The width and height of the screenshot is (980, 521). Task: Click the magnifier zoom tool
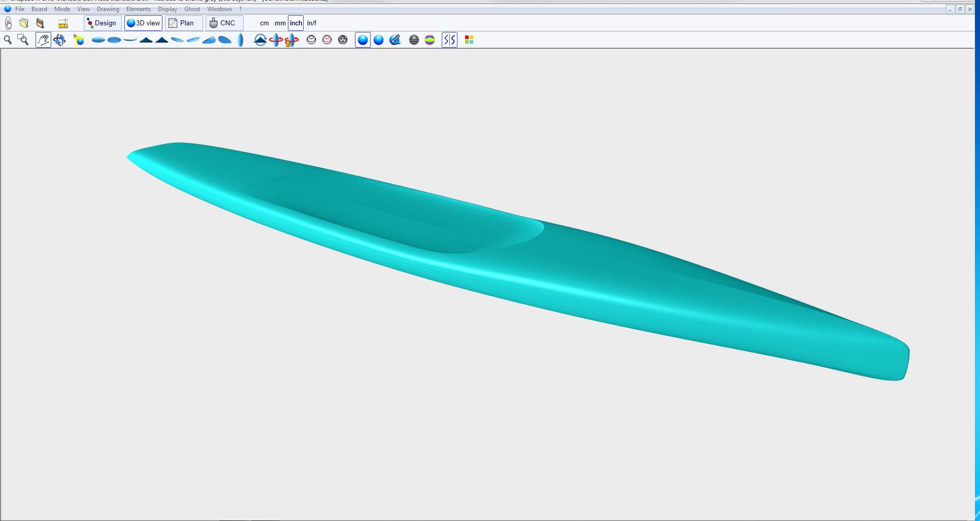pos(8,40)
